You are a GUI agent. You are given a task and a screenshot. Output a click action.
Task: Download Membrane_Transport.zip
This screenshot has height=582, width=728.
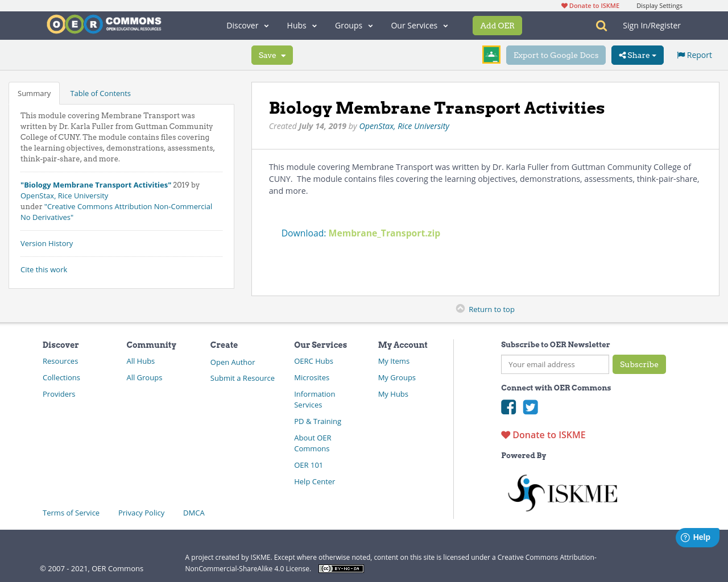pos(384,232)
